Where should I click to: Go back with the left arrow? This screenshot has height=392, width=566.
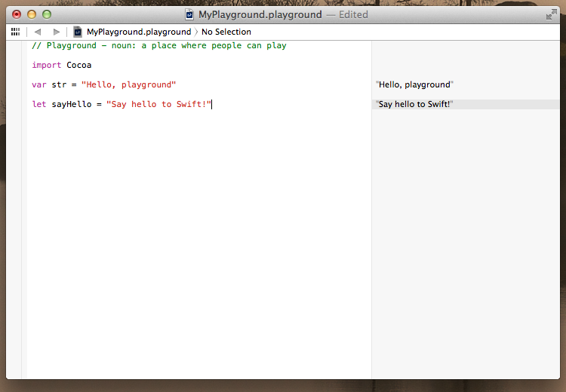click(x=38, y=32)
